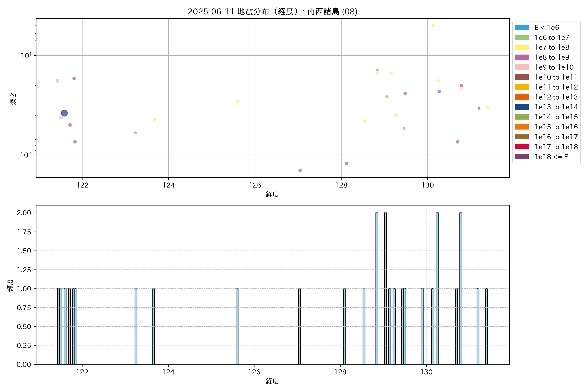588x392 pixels.
Task: Click the '1e13 to 1e14' navy legend swatch
Action: tap(522, 107)
